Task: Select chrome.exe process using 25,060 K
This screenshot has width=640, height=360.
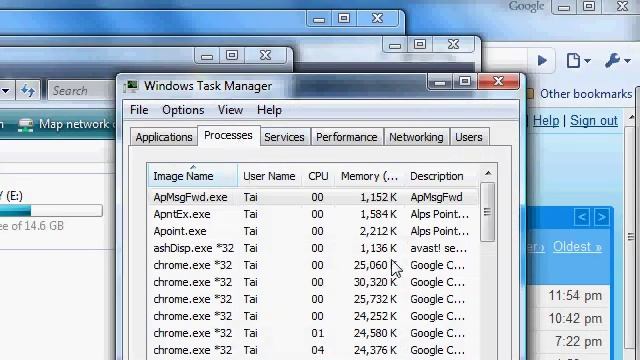Action: point(313,265)
